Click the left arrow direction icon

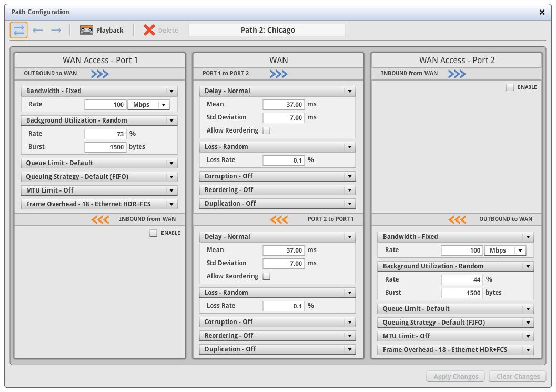pos(37,30)
